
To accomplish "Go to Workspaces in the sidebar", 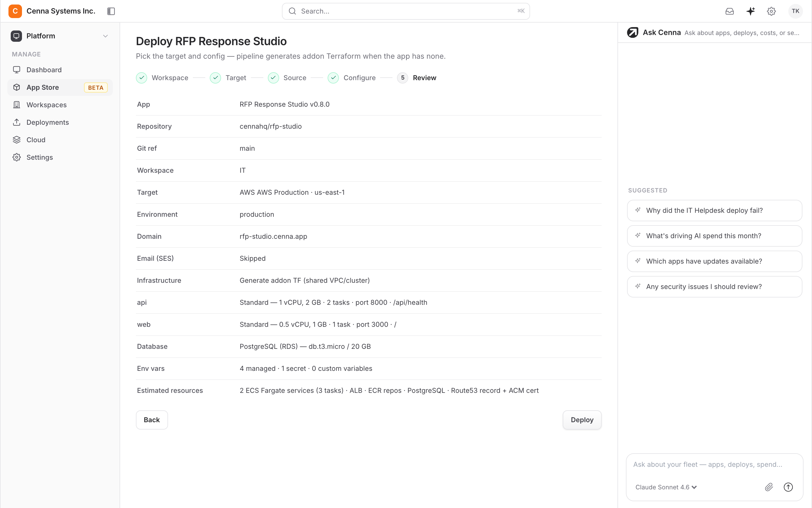I will coord(60,105).
